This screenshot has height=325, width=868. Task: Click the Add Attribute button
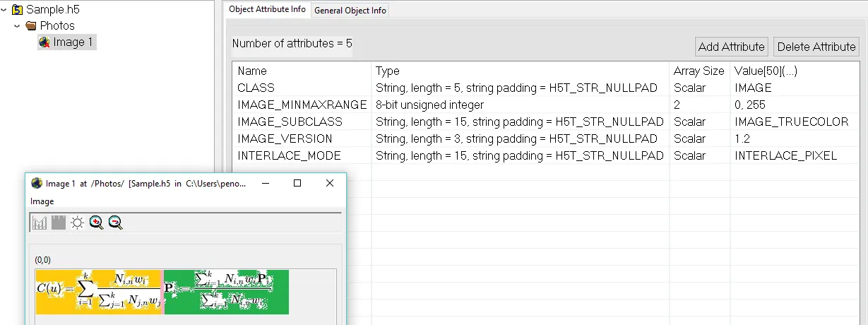731,47
